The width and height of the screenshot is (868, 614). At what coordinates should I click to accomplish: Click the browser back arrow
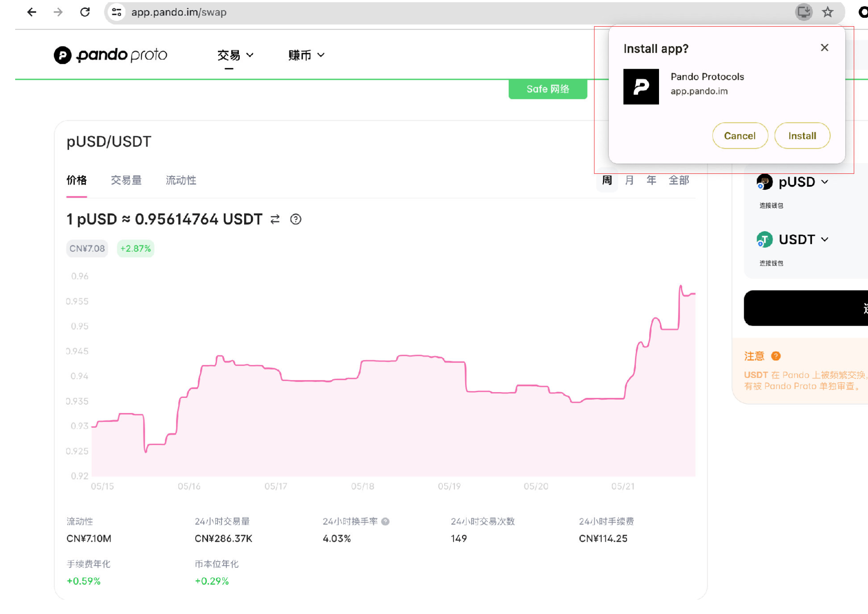point(32,12)
